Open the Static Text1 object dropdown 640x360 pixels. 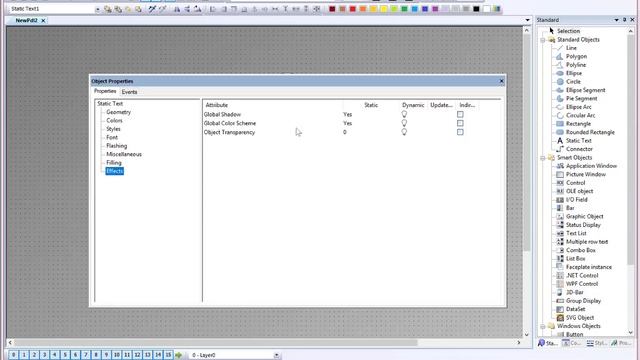(98, 9)
